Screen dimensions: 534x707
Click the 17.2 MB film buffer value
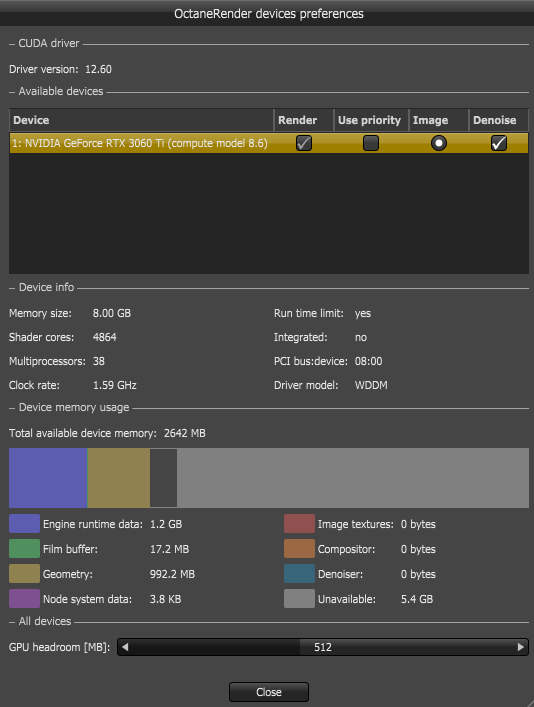(x=170, y=549)
